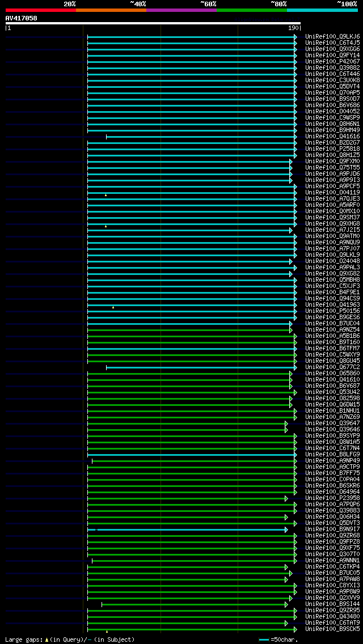The image size is (363, 644).
Task: Click the orange ~40% identity legend segment
Action: click(x=111, y=10)
